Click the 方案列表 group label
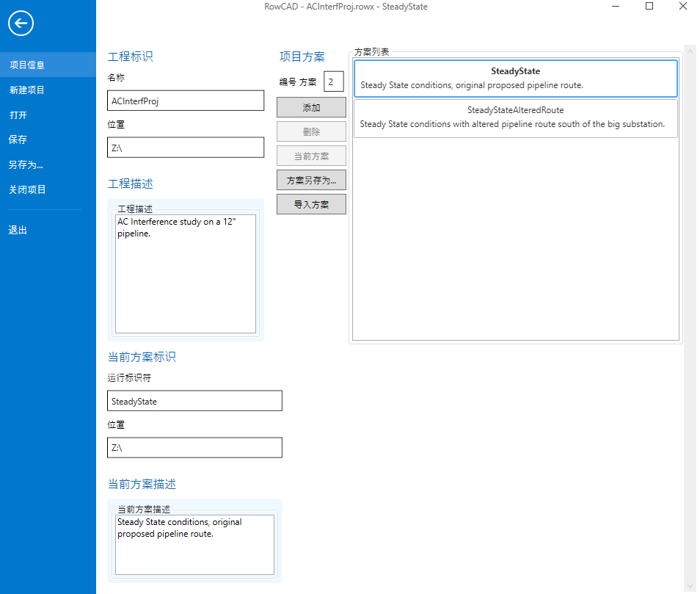 [x=371, y=52]
